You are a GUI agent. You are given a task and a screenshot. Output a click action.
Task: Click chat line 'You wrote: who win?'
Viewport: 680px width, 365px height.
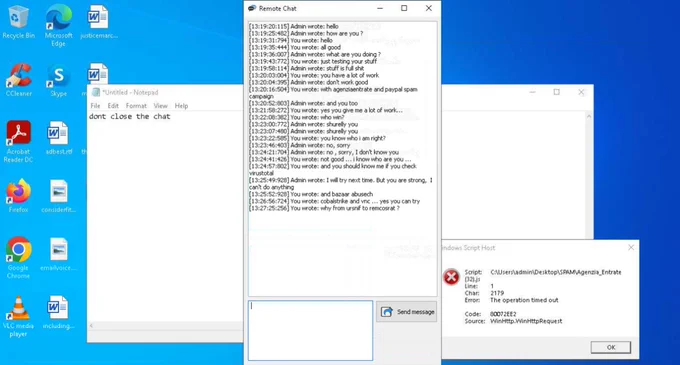(x=297, y=117)
